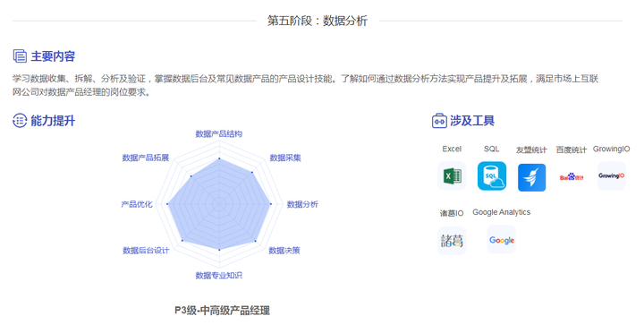Click the paragraph starting 学习数据收集
This screenshot has height=333, width=644.
click(305, 85)
